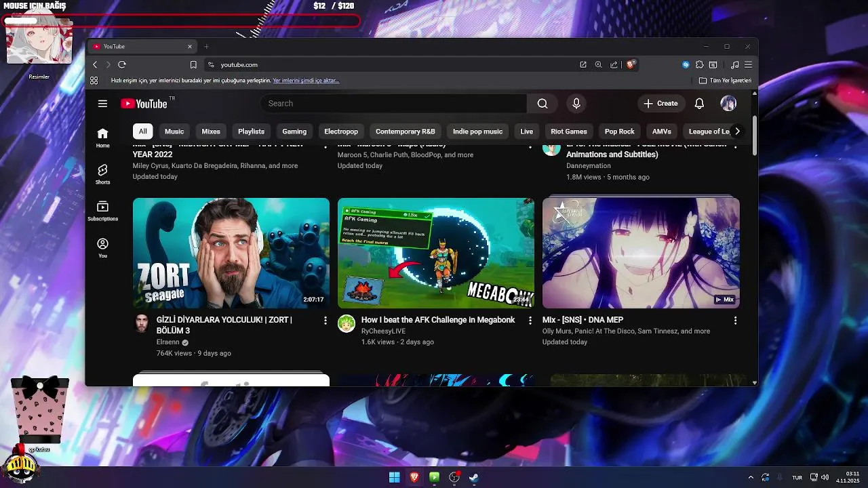Click the zoom magnifier icon in address bar

[598, 64]
